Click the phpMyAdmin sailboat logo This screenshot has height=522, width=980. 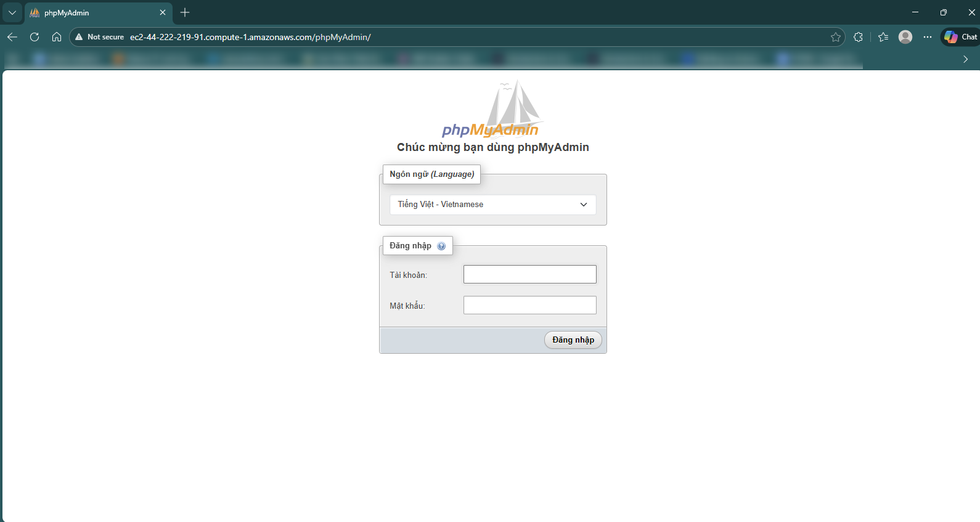tap(491, 109)
